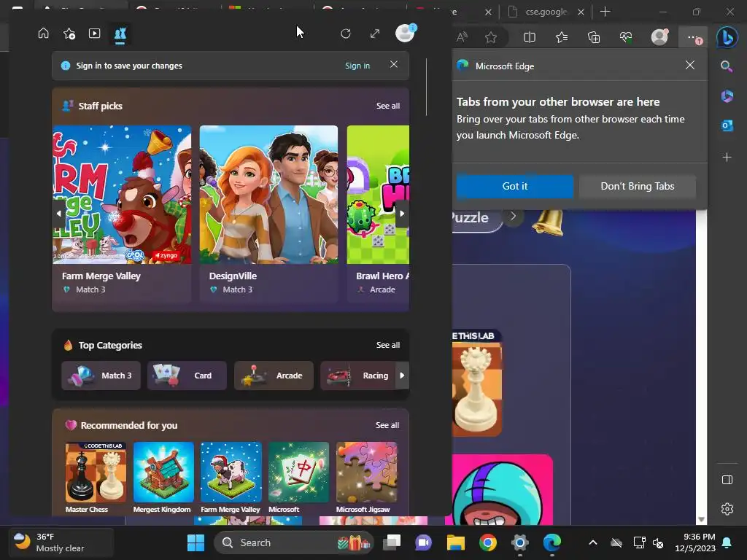See all Staff picks
Image resolution: width=747 pixels, height=560 pixels.
coord(388,106)
